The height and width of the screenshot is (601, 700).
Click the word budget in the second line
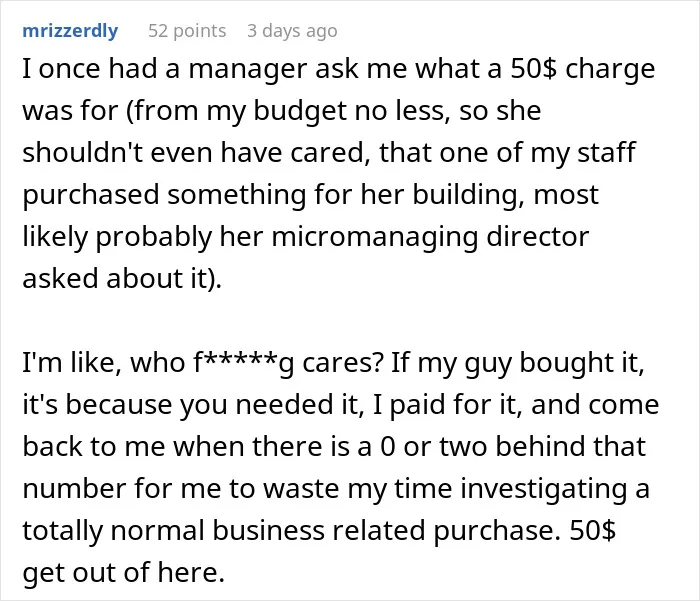tap(300, 112)
